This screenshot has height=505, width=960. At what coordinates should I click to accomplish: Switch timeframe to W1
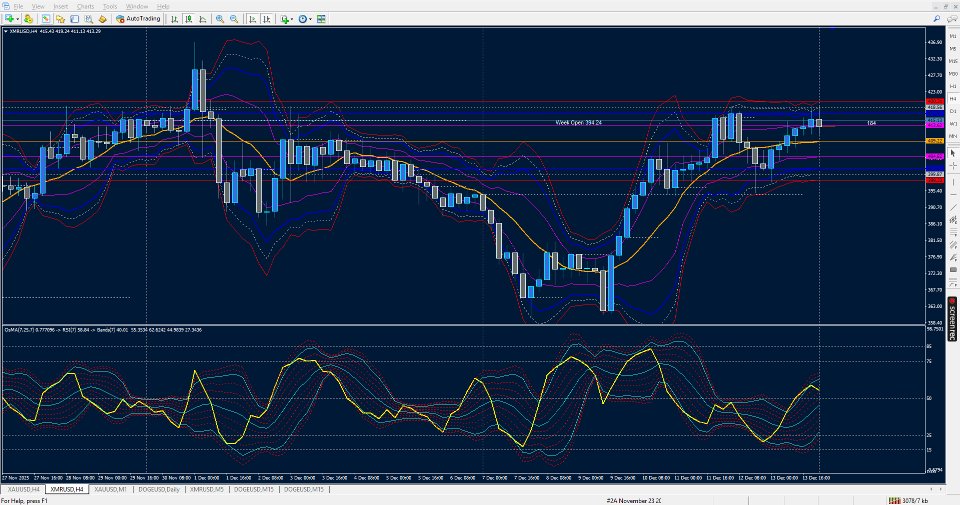coord(953,124)
